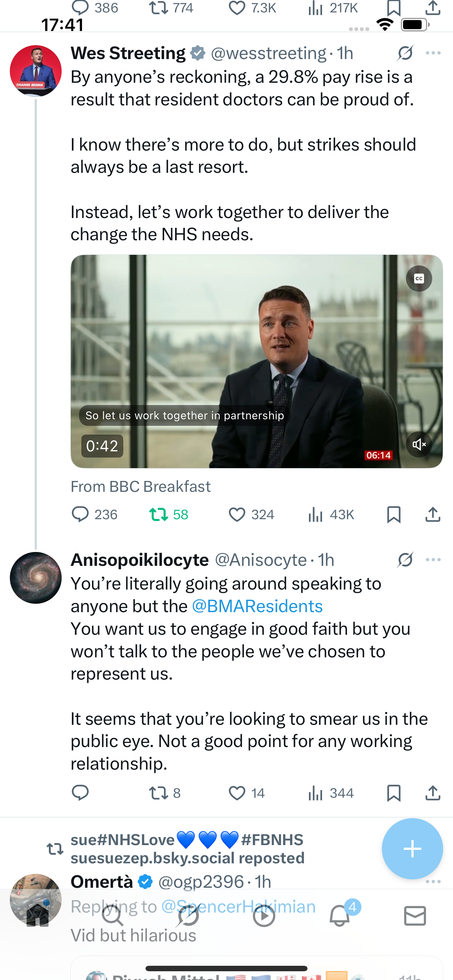The height and width of the screenshot is (980, 453).
Task: Open more options for Anisopoikilocyte's reply
Action: 433,560
